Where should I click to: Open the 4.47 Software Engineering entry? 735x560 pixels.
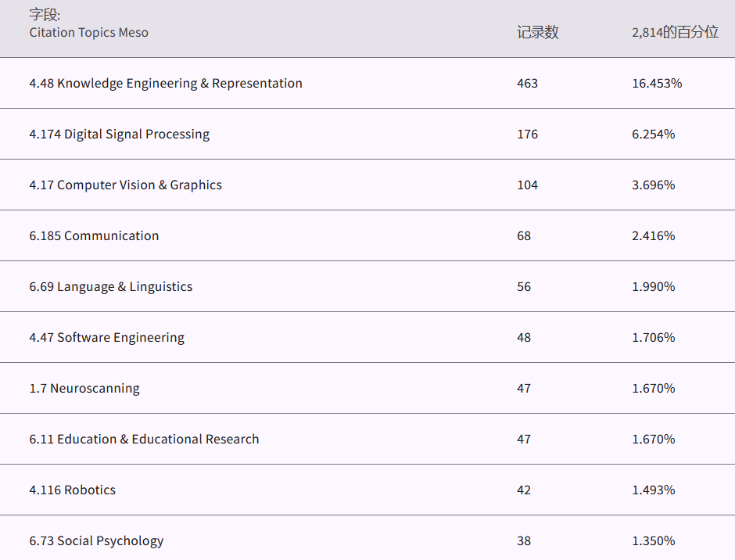pos(107,337)
